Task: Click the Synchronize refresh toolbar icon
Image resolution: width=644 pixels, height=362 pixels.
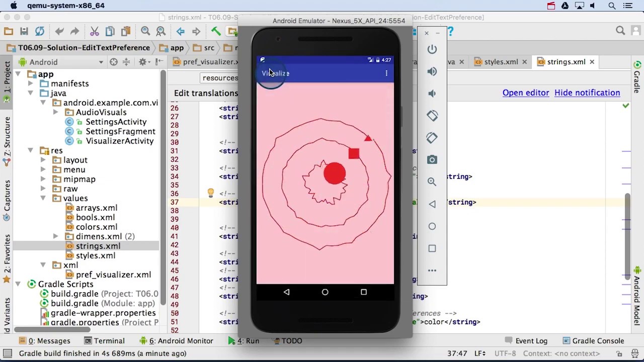Action: 39,31
